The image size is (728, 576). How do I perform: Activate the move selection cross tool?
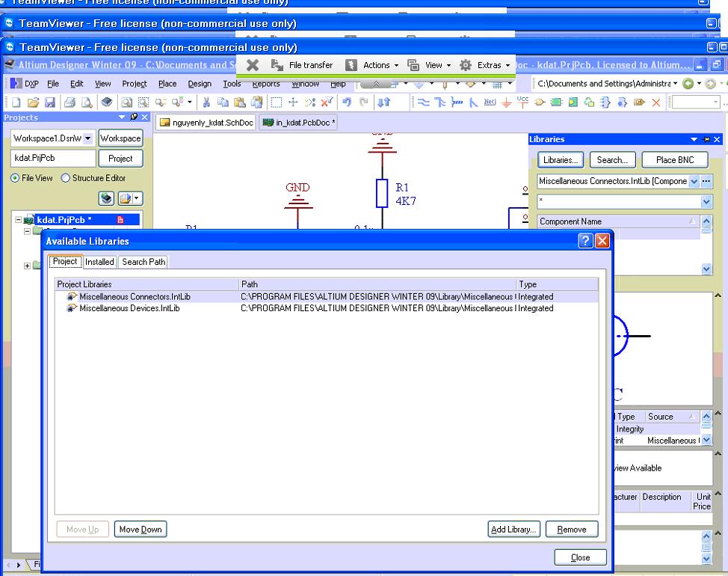coord(293,102)
